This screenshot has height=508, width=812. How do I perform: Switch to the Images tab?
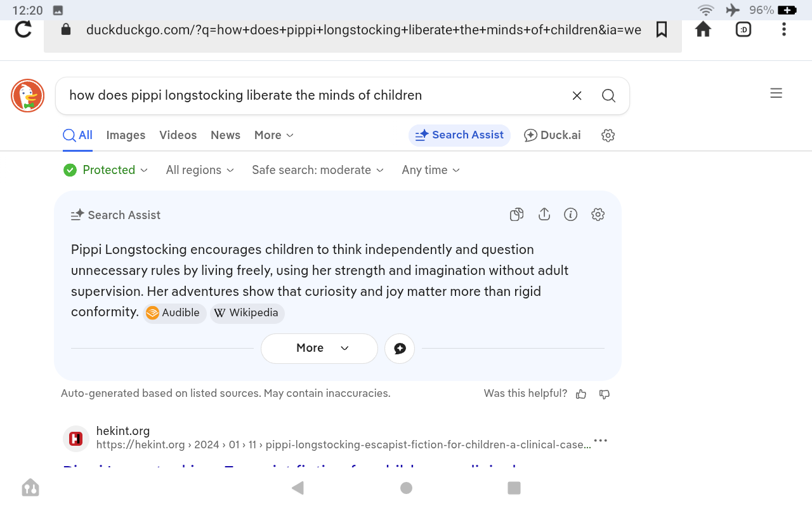click(x=126, y=135)
